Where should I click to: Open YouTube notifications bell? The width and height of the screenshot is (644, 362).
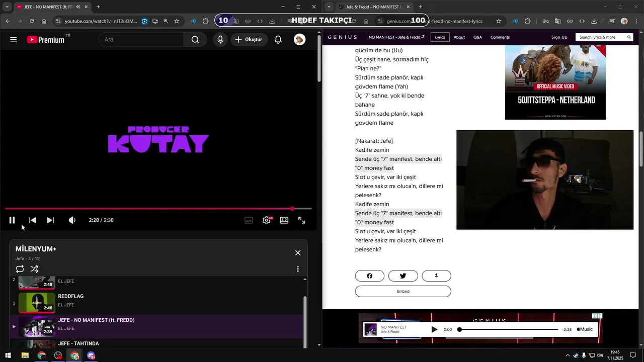pos(278,40)
